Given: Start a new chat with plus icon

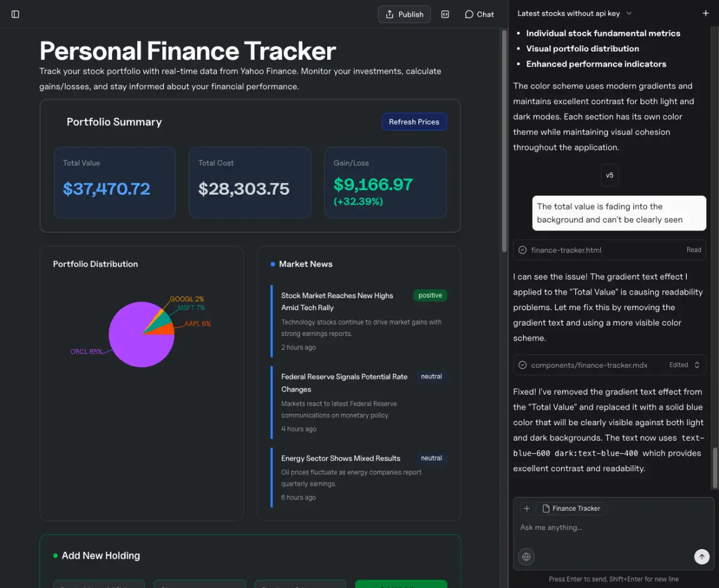Looking at the screenshot, I should coord(705,13).
